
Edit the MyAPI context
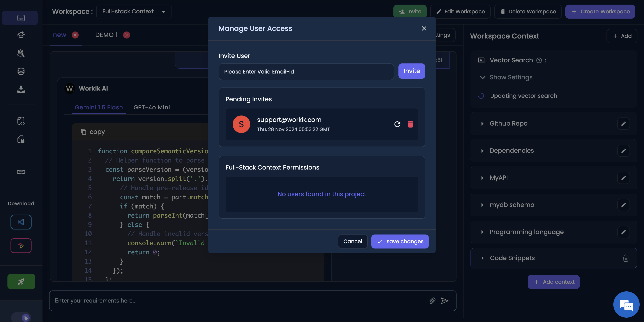tap(623, 178)
